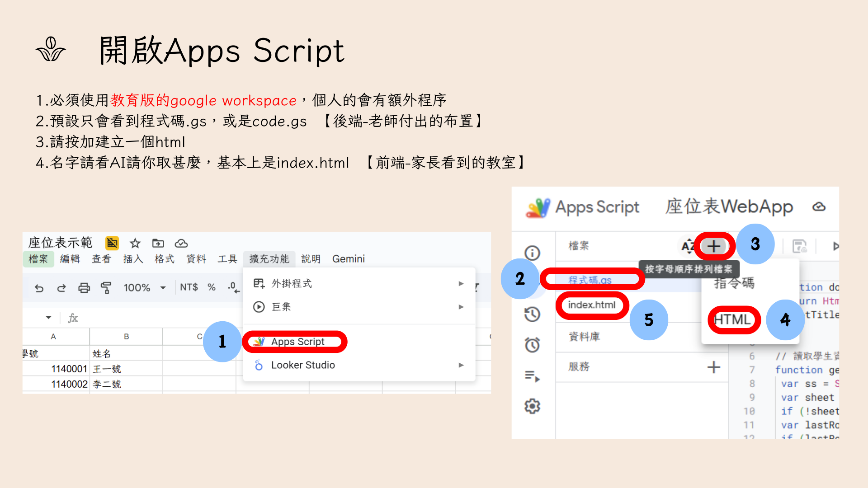Click the paint format roller icon

point(106,288)
